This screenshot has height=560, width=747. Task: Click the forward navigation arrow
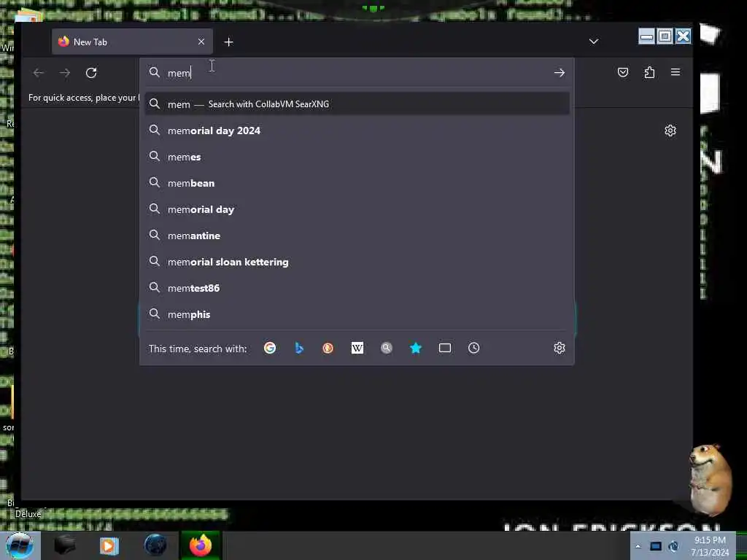(x=65, y=73)
